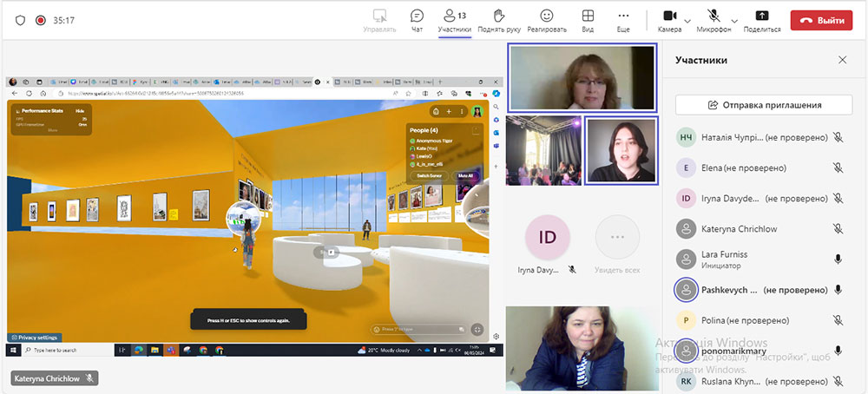Click muted mic icon beside Наталія Чупрі

click(x=838, y=137)
